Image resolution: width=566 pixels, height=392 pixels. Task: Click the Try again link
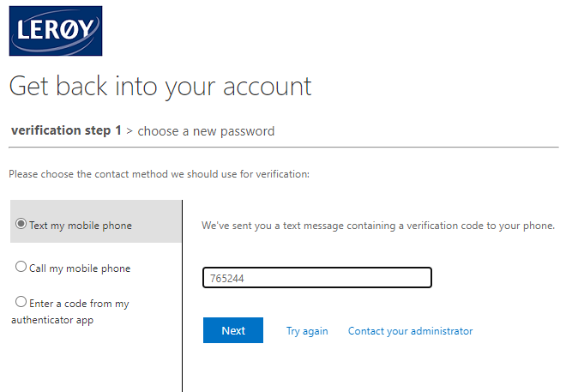307,331
